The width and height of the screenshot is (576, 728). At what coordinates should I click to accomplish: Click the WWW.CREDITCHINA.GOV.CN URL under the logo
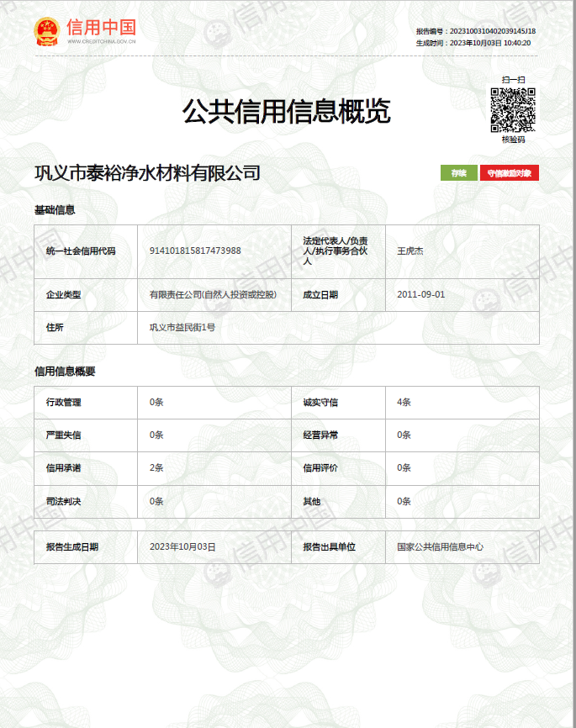pyautogui.click(x=101, y=41)
